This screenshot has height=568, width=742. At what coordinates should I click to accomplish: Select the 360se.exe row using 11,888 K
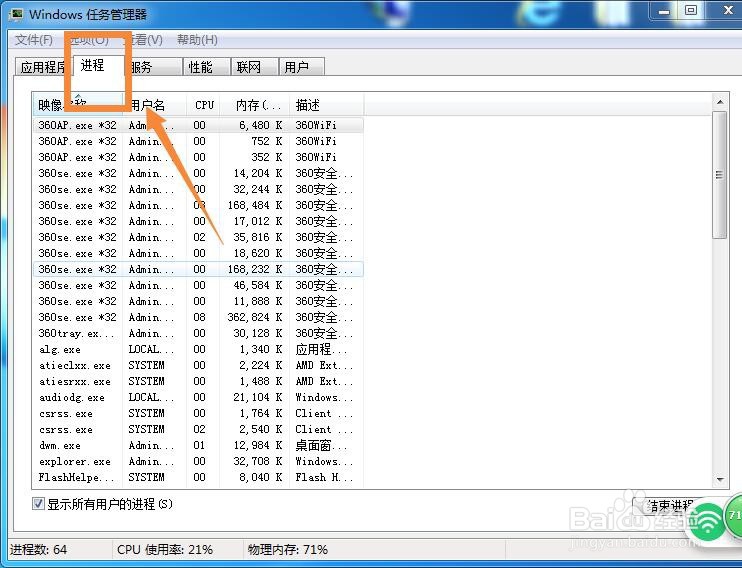199,302
